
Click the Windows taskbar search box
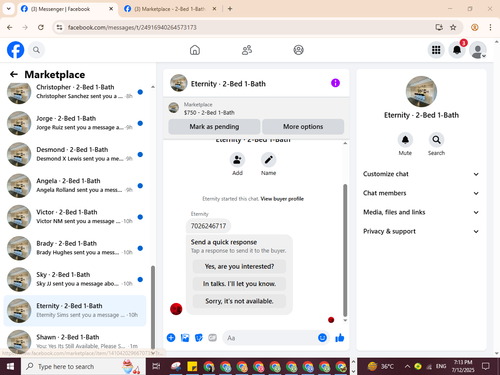(x=83, y=367)
